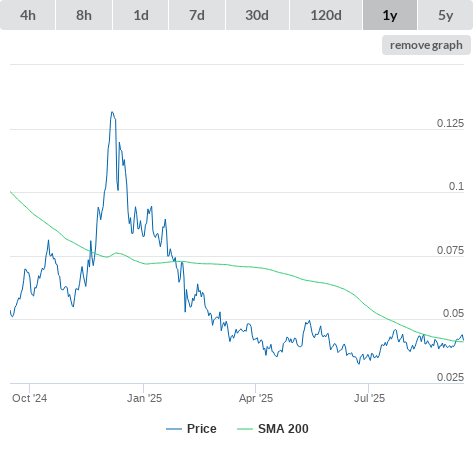474x455 pixels.
Task: Select the active 1y range tab
Action: coord(390,15)
